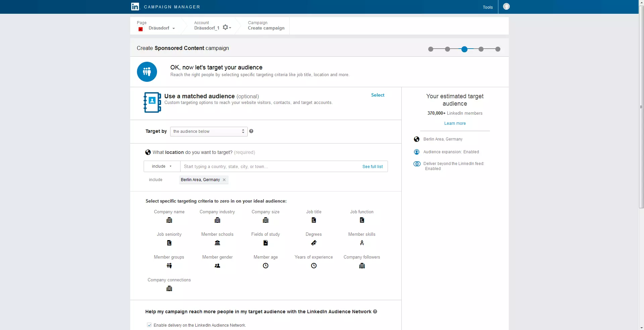
Task: Click the Dräusdorf page red logo
Action: pyautogui.click(x=141, y=29)
